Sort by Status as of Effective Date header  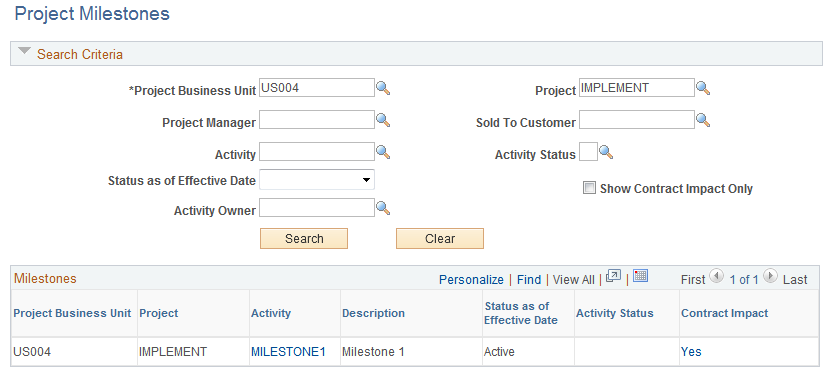pos(521,313)
